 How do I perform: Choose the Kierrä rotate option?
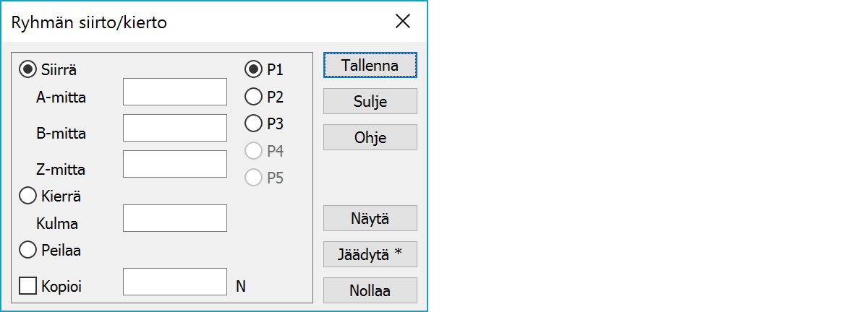click(x=28, y=195)
